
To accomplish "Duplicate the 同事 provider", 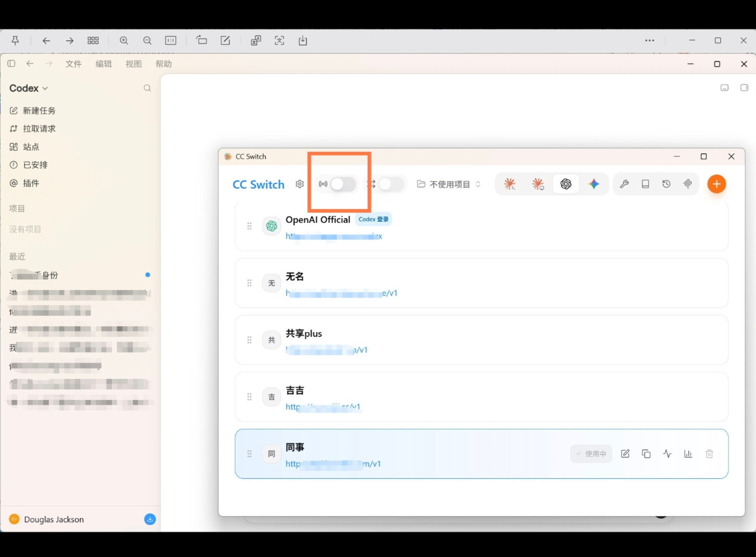I will 646,454.
